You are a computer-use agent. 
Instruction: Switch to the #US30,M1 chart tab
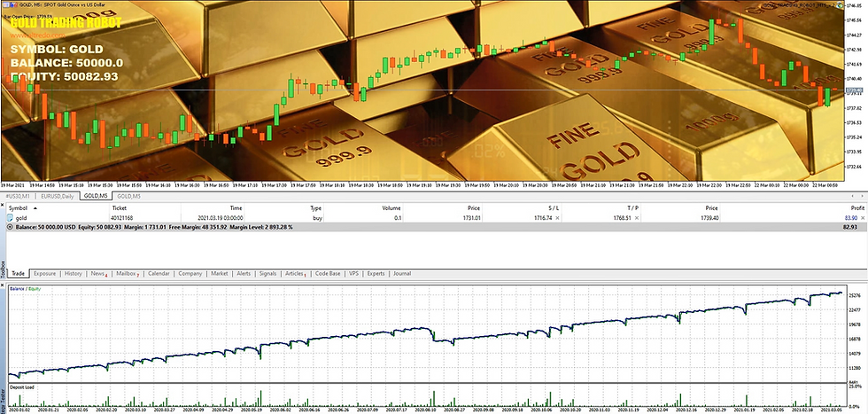[x=19, y=196]
